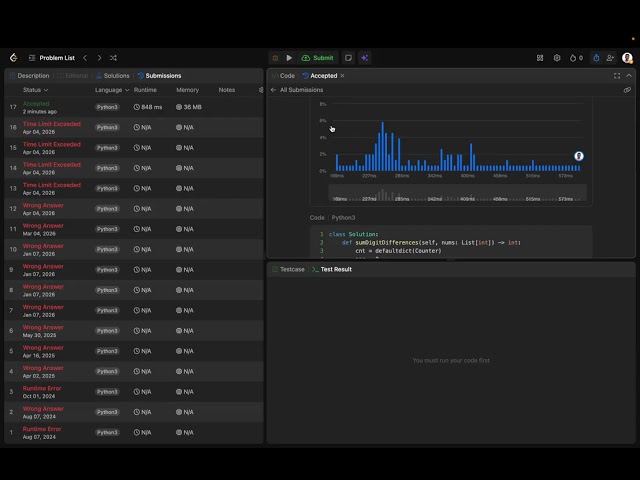The height and width of the screenshot is (480, 640).
Task: Select the Accepted result tab
Action: (x=320, y=76)
